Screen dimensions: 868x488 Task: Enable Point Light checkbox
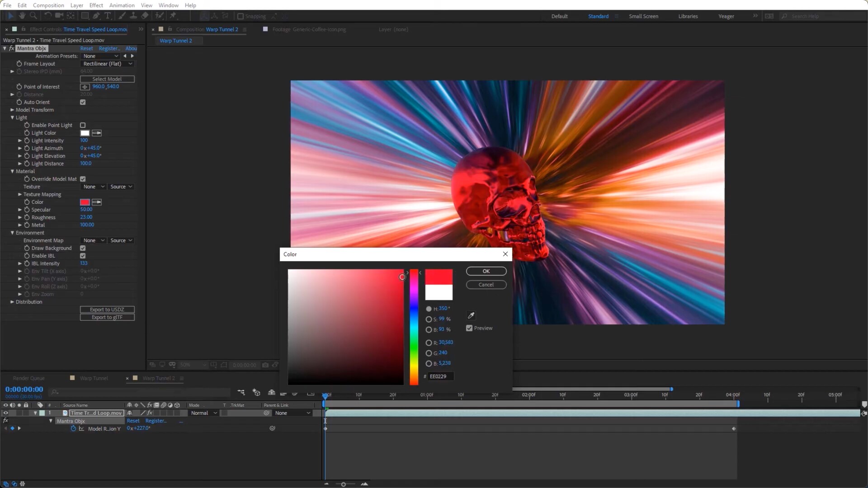click(83, 125)
